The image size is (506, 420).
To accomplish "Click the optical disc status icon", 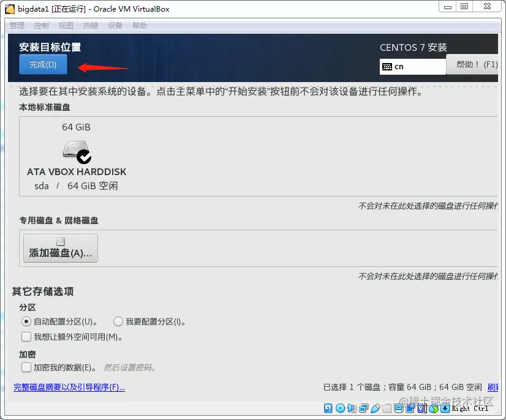I will (x=340, y=408).
